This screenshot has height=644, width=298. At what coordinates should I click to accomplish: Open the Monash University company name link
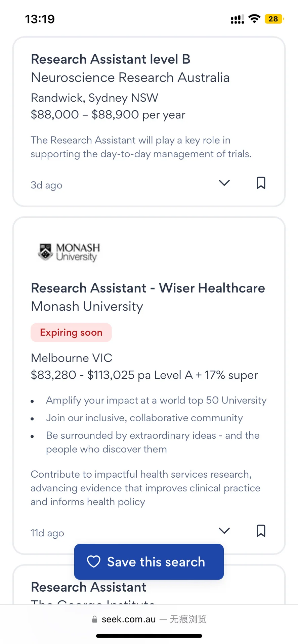point(87,307)
